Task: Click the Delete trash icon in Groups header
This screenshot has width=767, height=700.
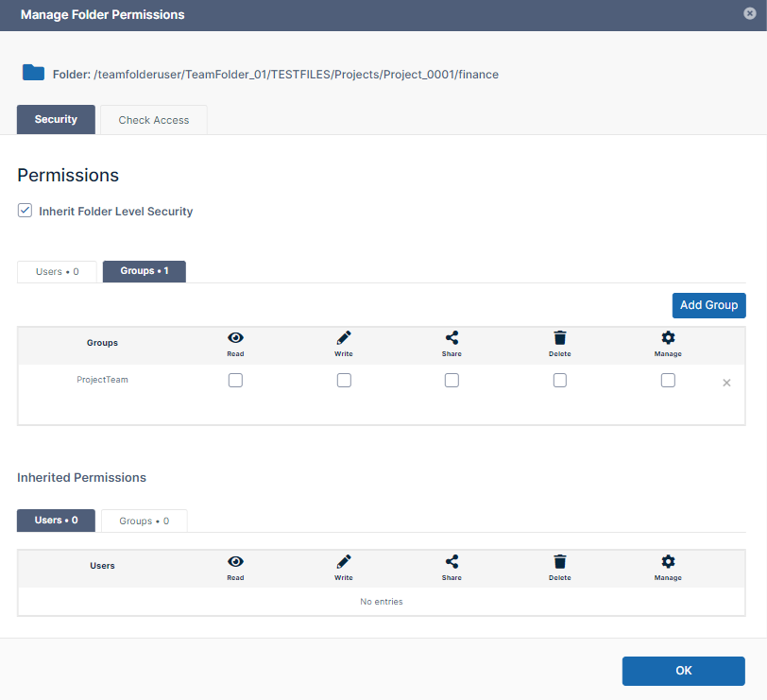Action: point(560,338)
